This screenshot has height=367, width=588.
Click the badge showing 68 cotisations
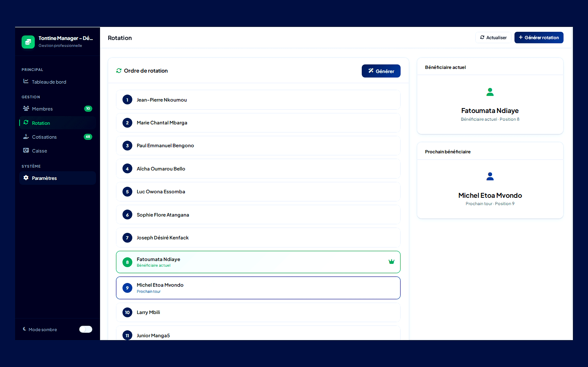pyautogui.click(x=88, y=137)
